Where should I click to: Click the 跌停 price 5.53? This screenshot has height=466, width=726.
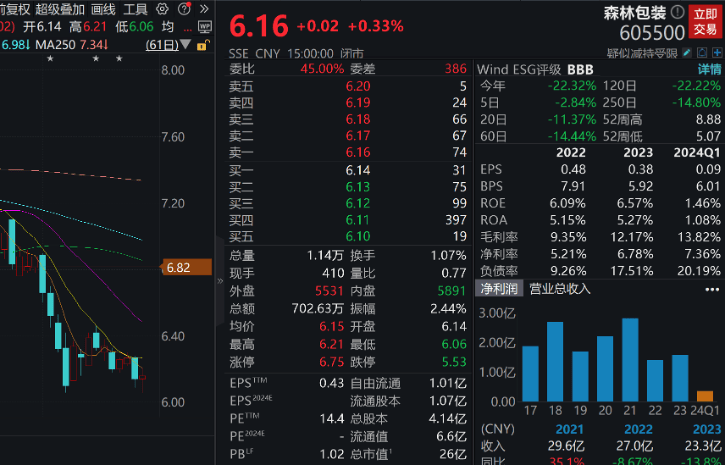pyautogui.click(x=454, y=362)
